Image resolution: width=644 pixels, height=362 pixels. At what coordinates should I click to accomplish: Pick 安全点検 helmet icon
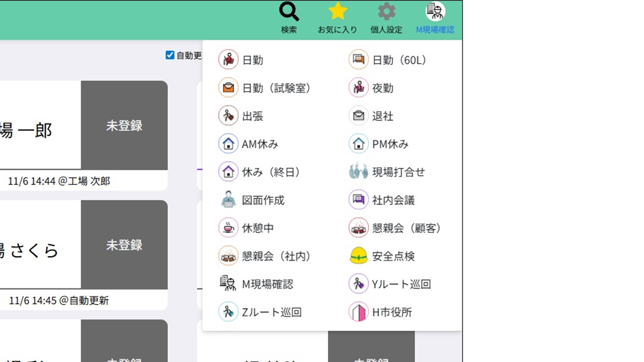pos(359,256)
